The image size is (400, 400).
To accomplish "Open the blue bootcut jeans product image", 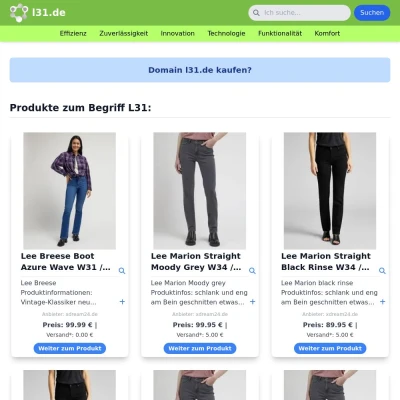I will [70, 191].
